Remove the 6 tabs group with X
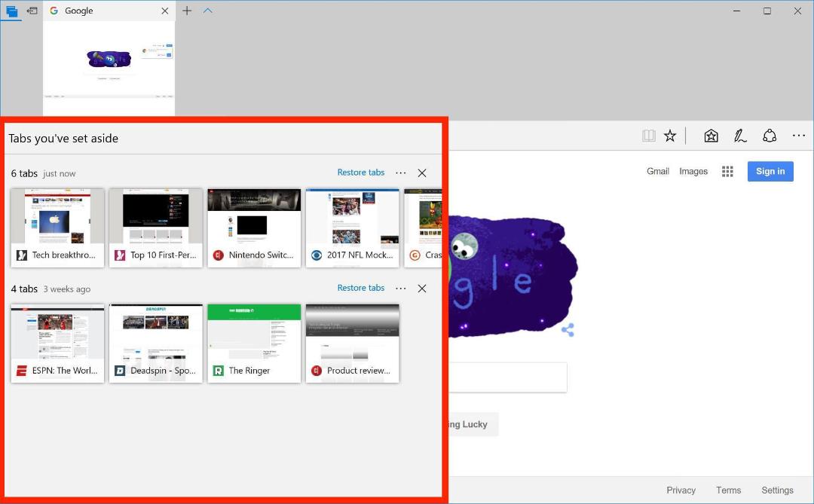The width and height of the screenshot is (814, 504). tap(422, 173)
